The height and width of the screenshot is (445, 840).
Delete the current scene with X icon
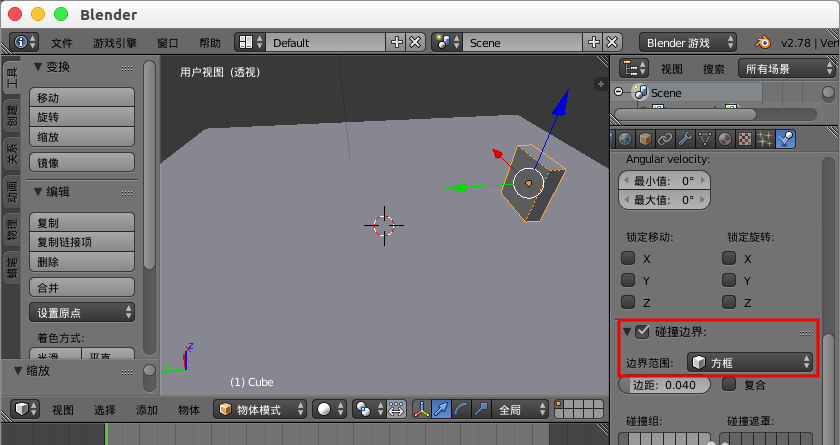tap(612, 42)
